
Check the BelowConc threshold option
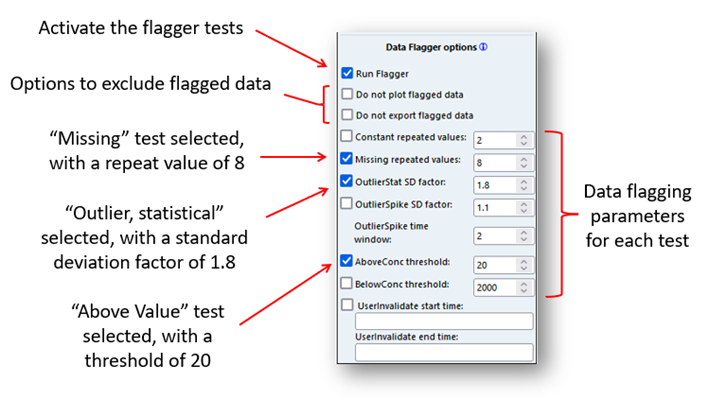(346, 284)
